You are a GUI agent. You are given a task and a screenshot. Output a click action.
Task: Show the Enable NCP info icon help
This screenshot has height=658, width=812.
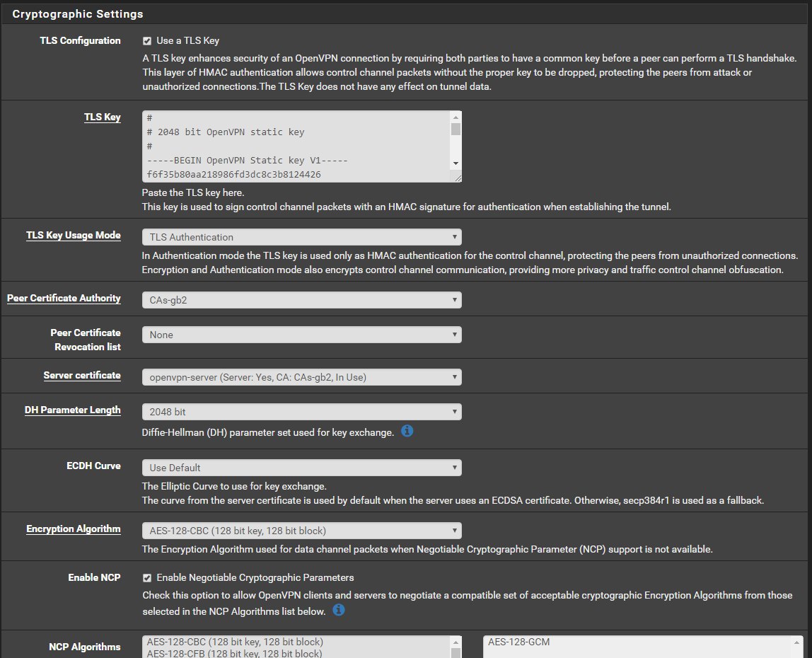click(339, 610)
